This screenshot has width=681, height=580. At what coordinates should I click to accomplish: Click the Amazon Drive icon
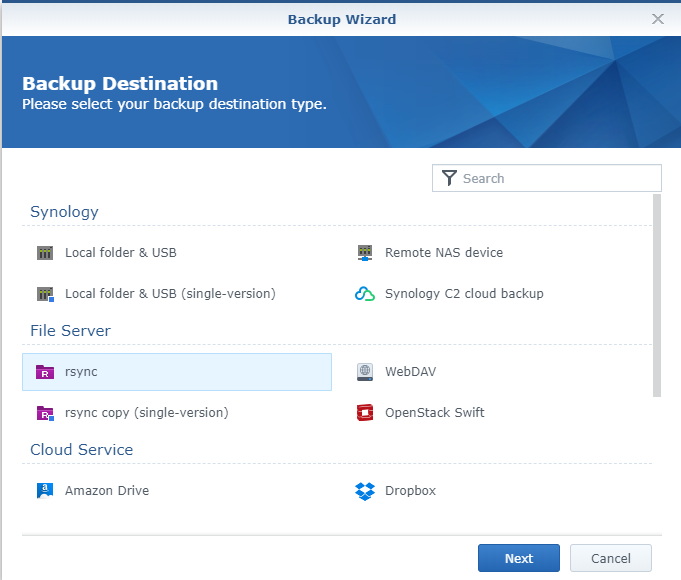point(45,491)
